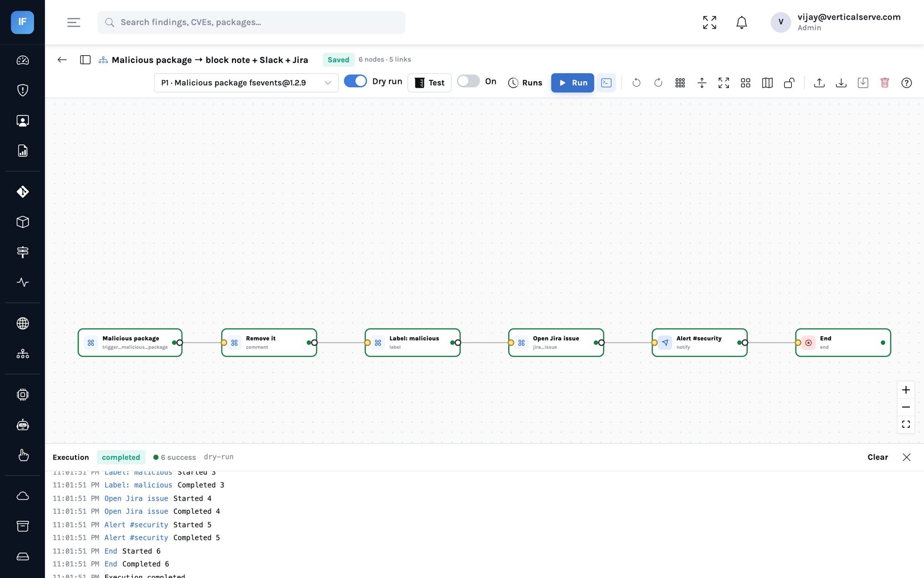This screenshot has height=578, width=924.
Task: Open the dashboard gauge sidebar icon
Action: [23, 60]
